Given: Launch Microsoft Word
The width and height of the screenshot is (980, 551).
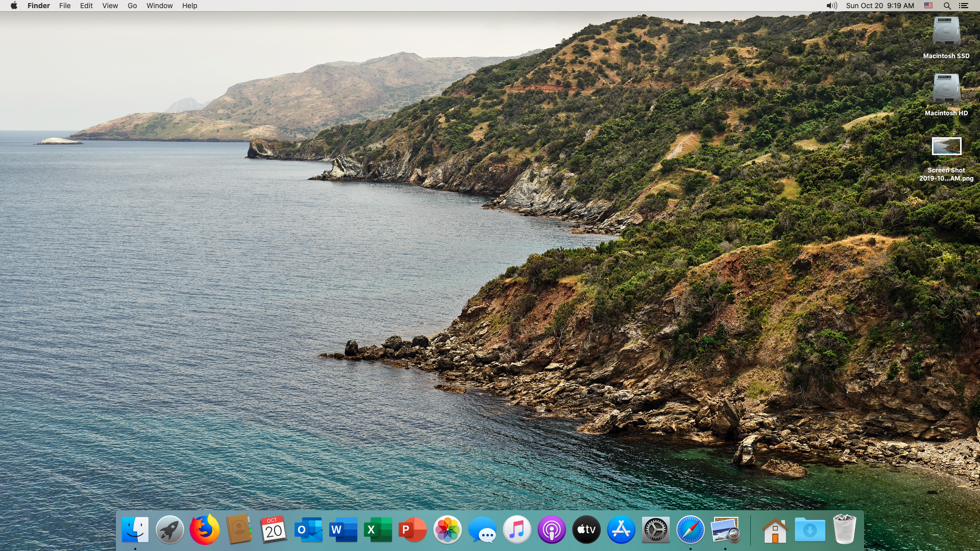Looking at the screenshot, I should 343,530.
